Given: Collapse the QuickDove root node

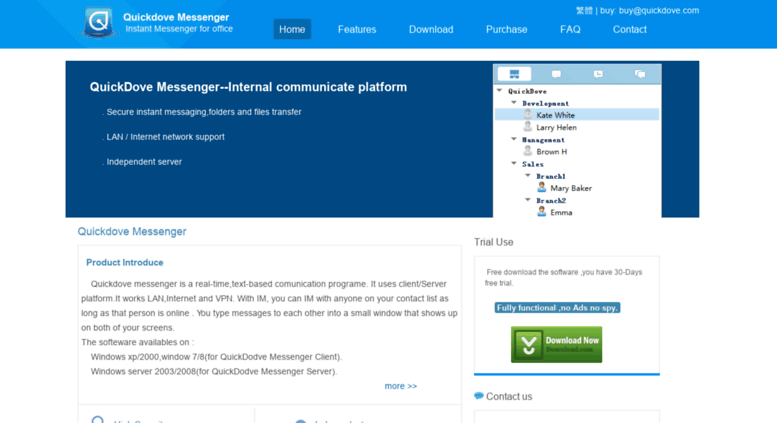Looking at the screenshot, I should 500,91.
